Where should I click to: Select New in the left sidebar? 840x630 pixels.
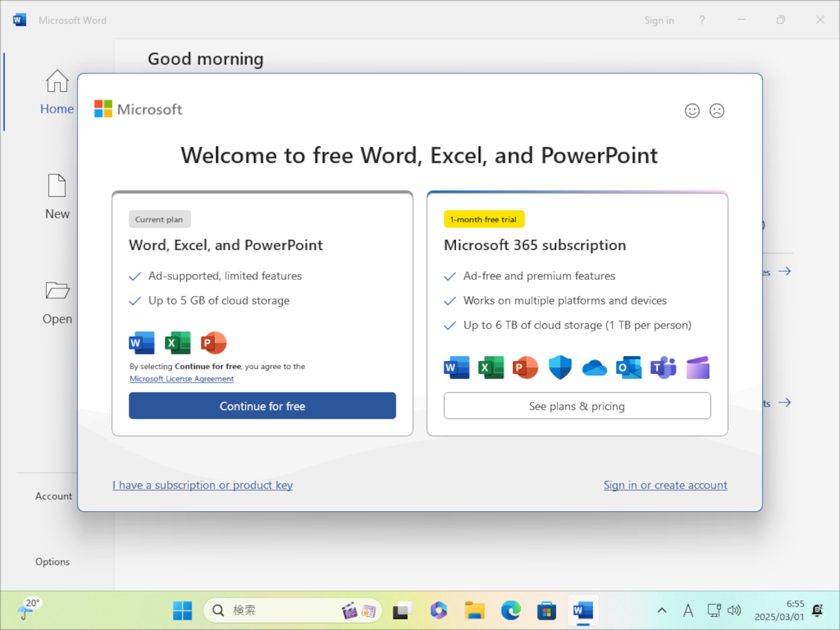click(57, 197)
